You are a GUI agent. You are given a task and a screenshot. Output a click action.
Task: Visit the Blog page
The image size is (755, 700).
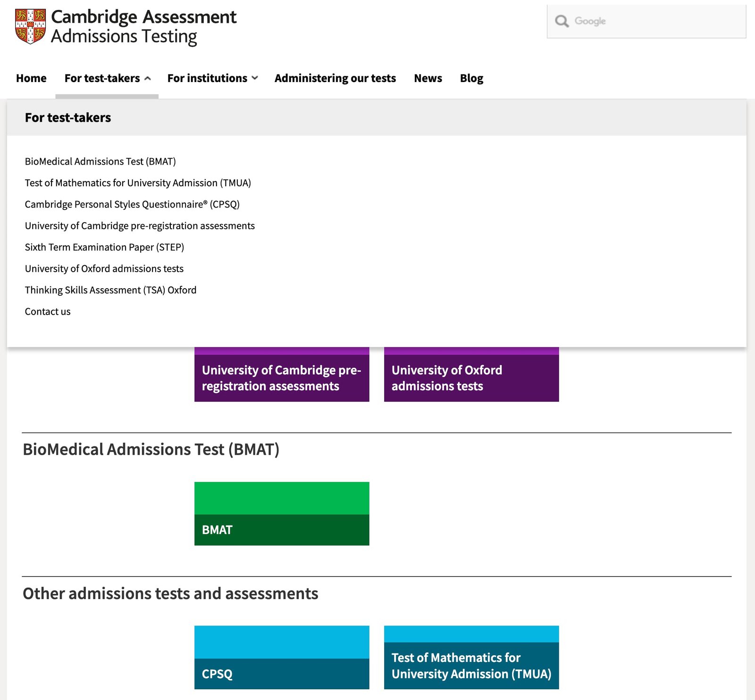click(471, 78)
